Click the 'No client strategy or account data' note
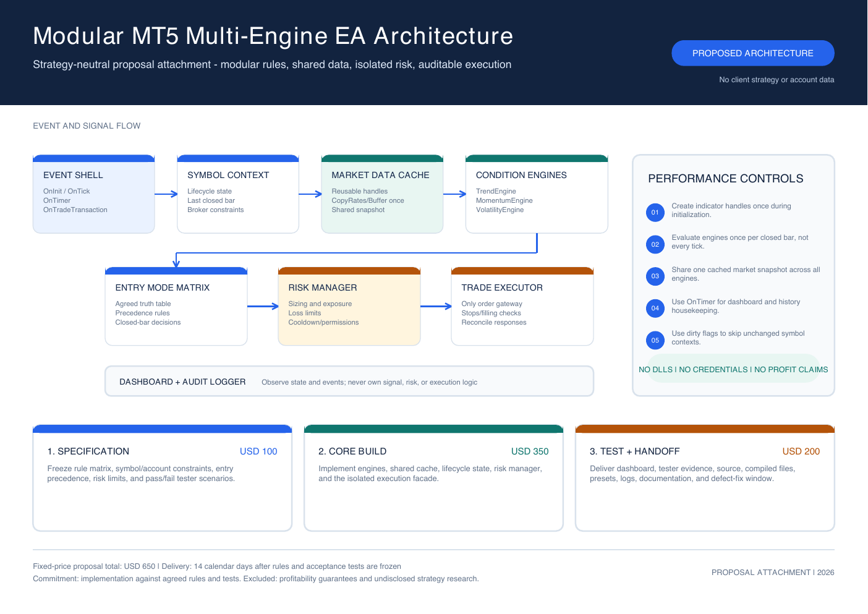 pos(777,80)
